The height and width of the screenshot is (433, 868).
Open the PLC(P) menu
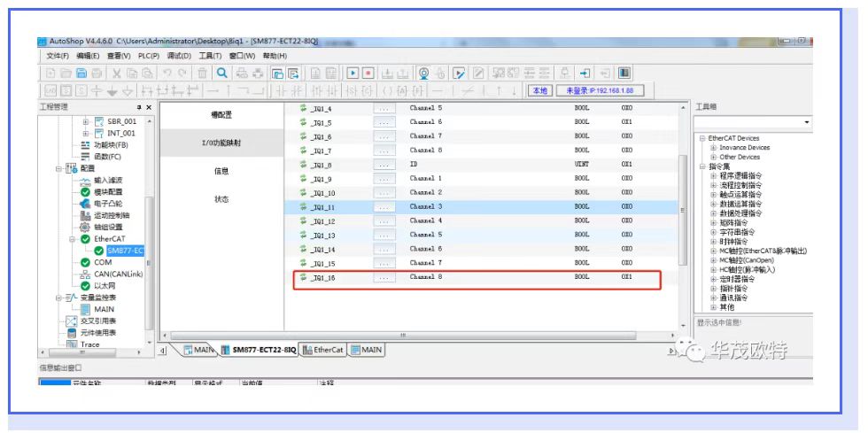tap(149, 56)
